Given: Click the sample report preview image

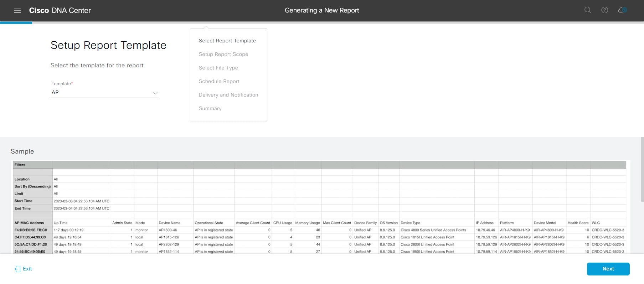Looking at the screenshot, I should pyautogui.click(x=320, y=207).
